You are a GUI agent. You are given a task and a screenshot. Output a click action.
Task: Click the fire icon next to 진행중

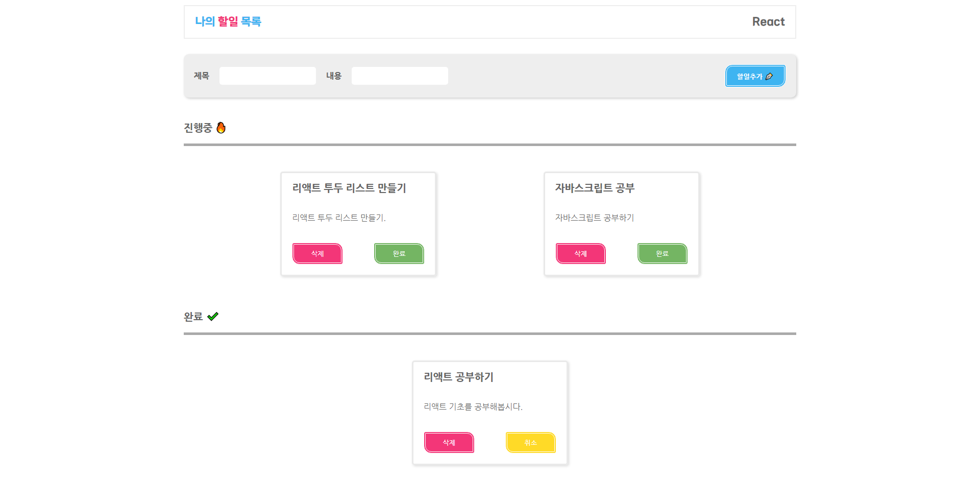[x=221, y=128]
